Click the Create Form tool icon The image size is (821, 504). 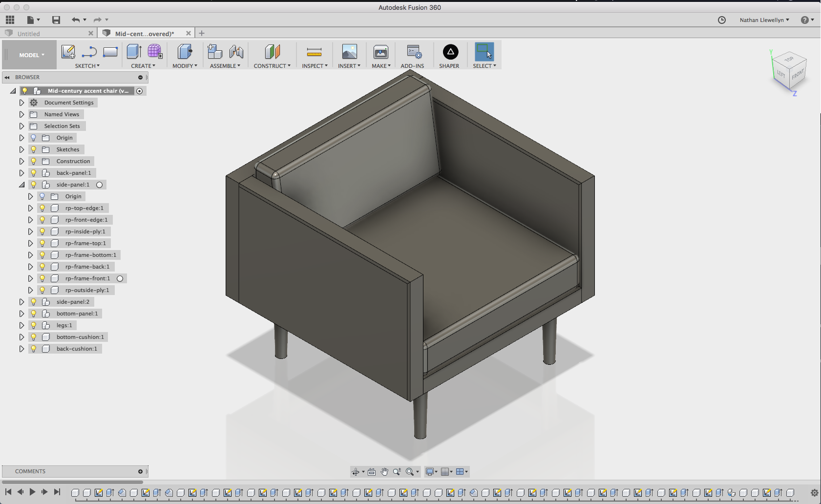coord(155,52)
